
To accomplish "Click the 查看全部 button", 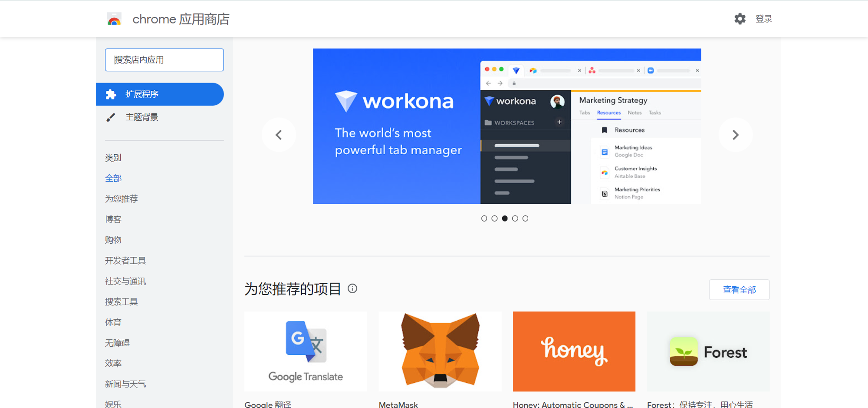I will [739, 290].
